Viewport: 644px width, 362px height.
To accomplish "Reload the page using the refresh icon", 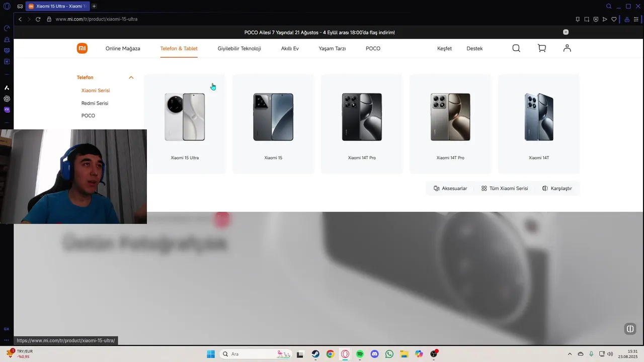I will click(38, 19).
